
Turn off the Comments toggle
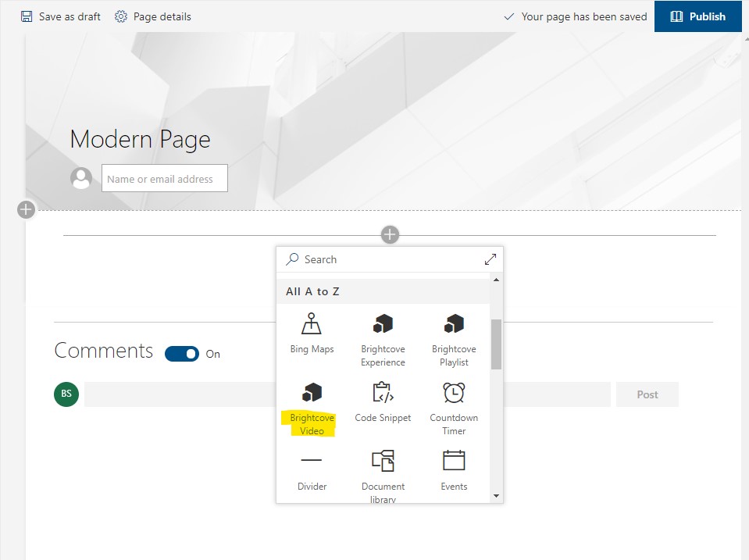[x=182, y=354]
